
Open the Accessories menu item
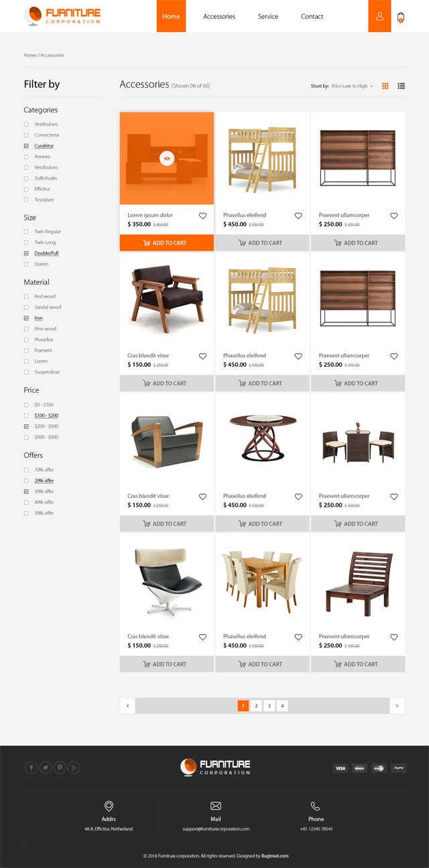219,16
